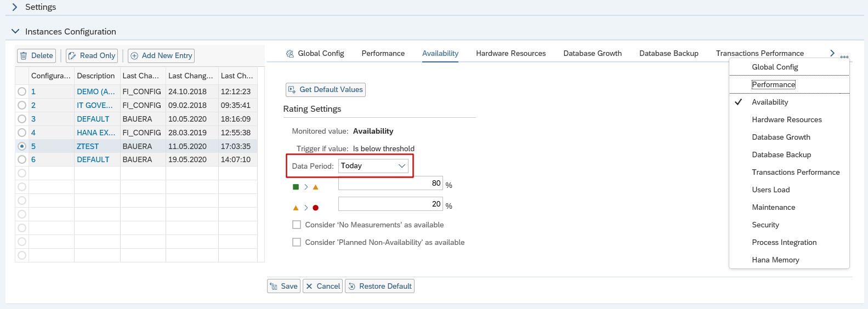Click the Add New Entry plus icon
868x309 pixels.
[134, 56]
